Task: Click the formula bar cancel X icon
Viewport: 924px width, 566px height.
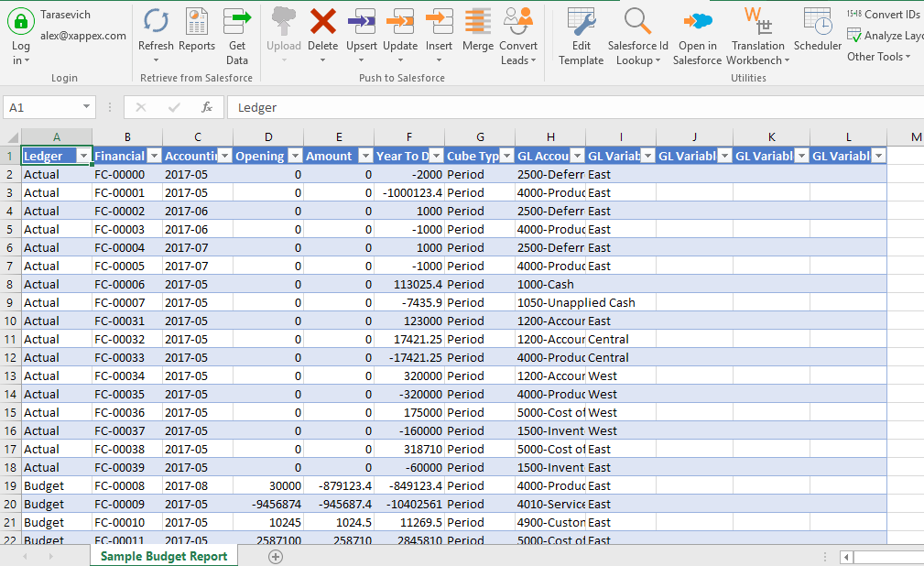Action: coord(141,107)
